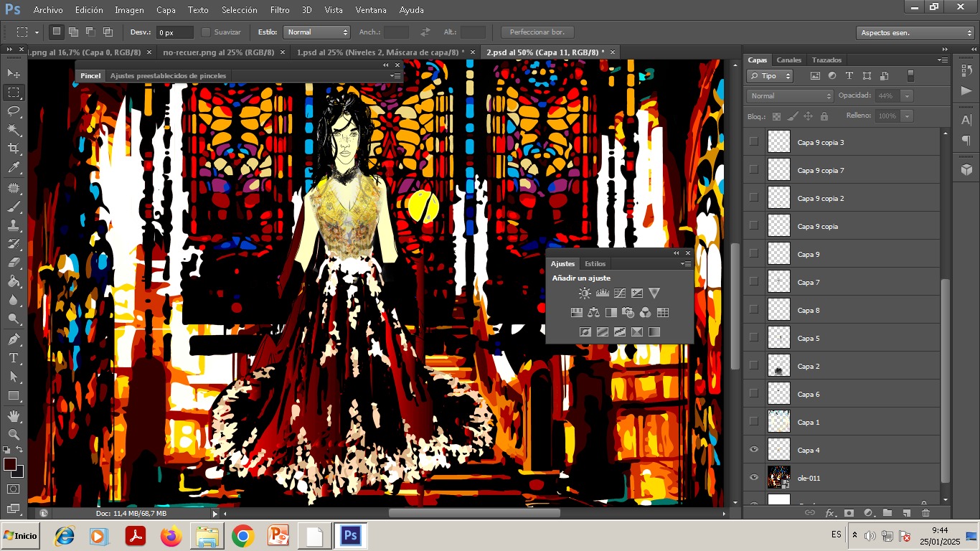This screenshot has width=980, height=551.
Task: Add a layer mask from Layers panel
Action: point(849,512)
